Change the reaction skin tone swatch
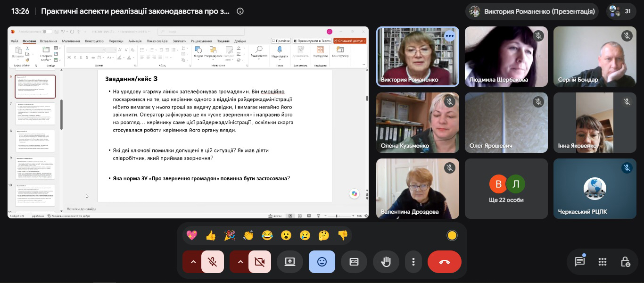Screen dimensions: 644x283 452,235
